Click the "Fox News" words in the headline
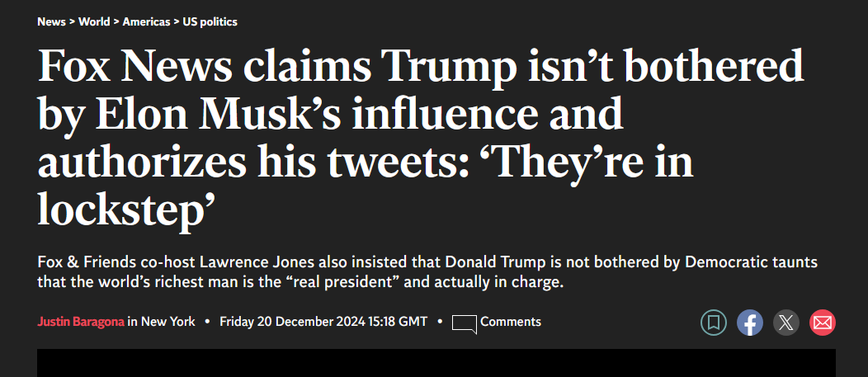This screenshot has width=868, height=377. (x=135, y=66)
